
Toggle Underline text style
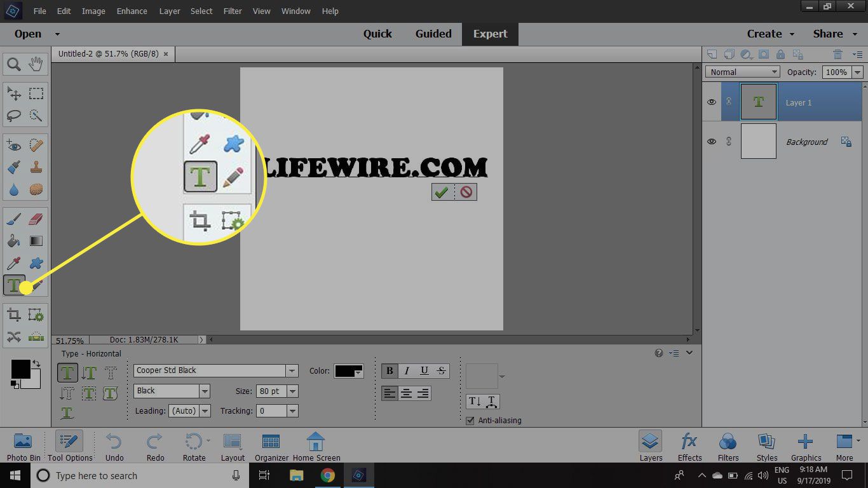[424, 371]
